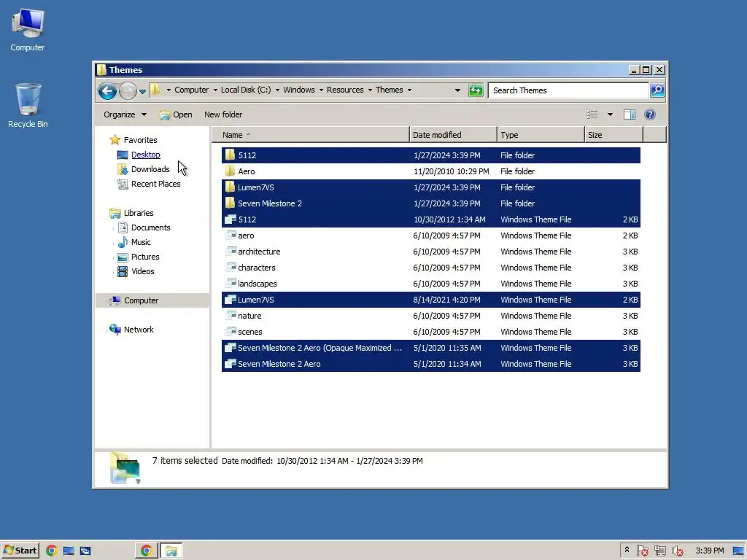The width and height of the screenshot is (747, 560).
Task: Toggle the preview pane
Action: point(630,114)
